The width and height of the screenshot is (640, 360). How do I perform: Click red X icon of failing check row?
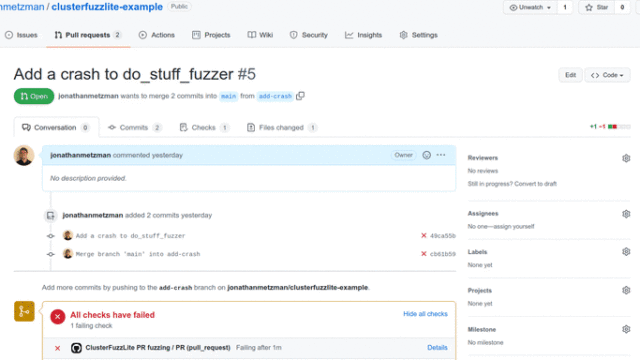click(x=58, y=348)
